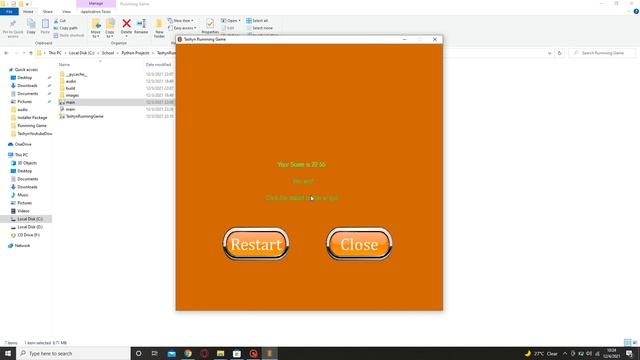Select the images folder
640x360 pixels.
click(72, 95)
